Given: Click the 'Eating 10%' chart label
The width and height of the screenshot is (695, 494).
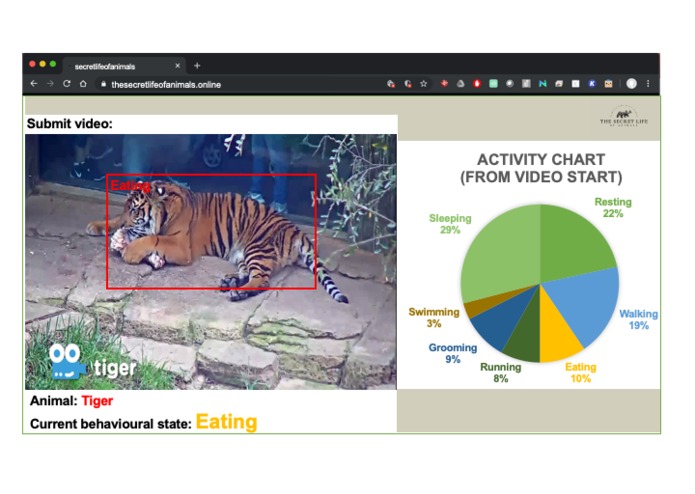Looking at the screenshot, I should point(581,373).
